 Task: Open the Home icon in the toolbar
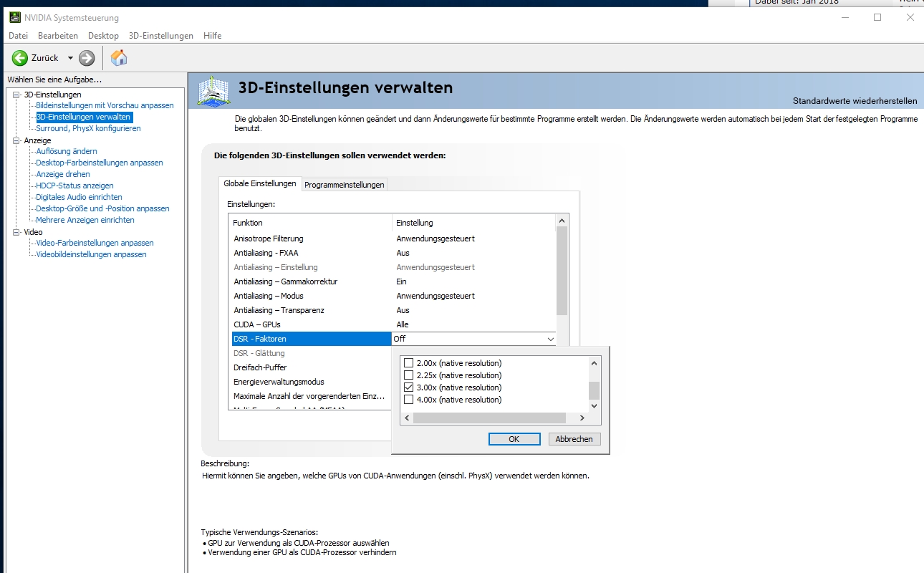pyautogui.click(x=119, y=58)
